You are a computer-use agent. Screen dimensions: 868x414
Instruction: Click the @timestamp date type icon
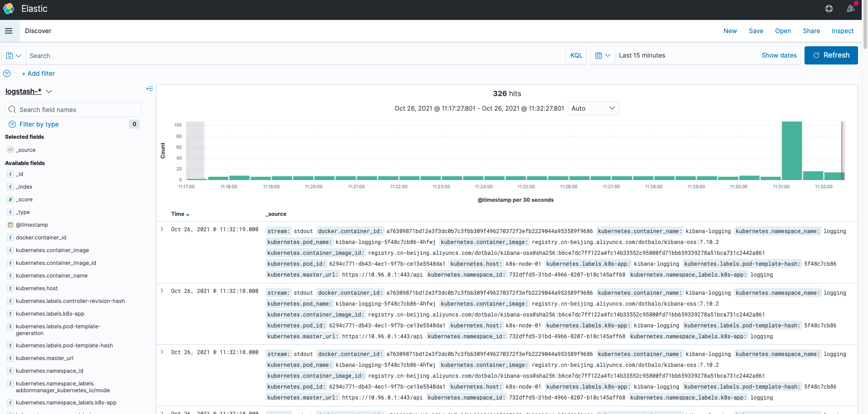coord(10,225)
